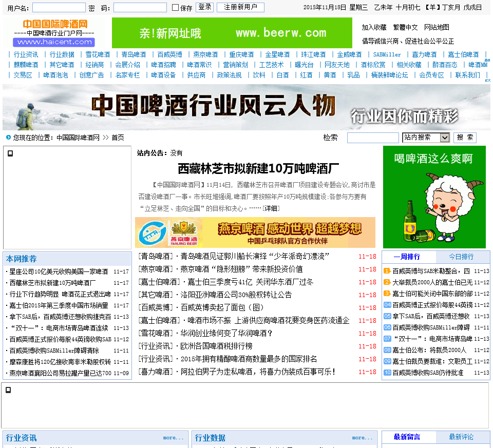
Task: Click the [雪花啤酒] category tag
Action: (156, 334)
